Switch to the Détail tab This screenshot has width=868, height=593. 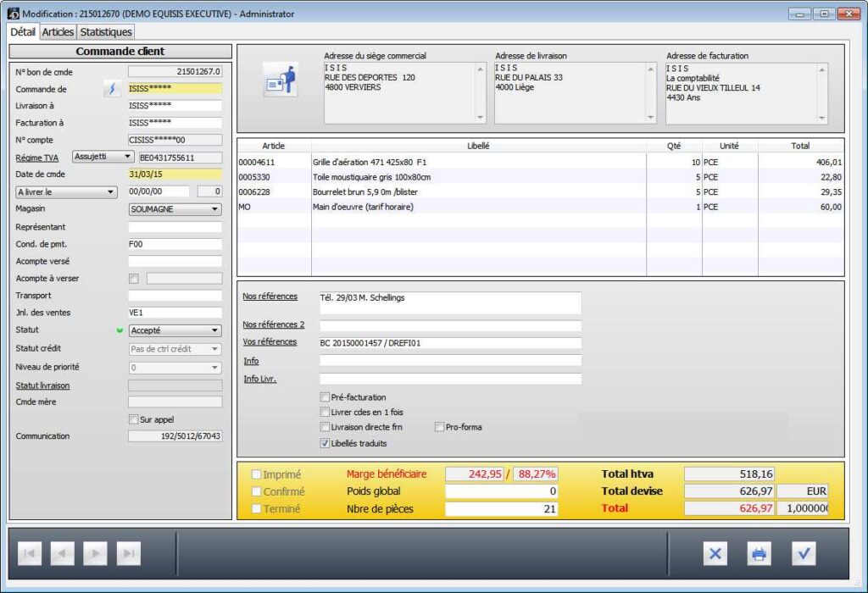coord(23,32)
